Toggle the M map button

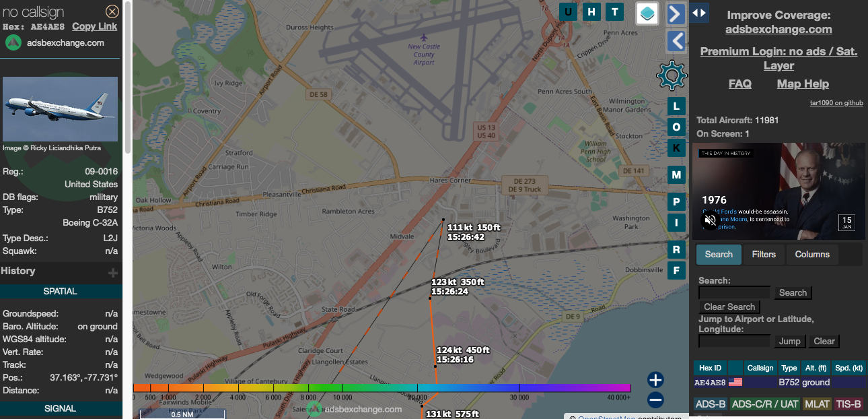coord(676,175)
